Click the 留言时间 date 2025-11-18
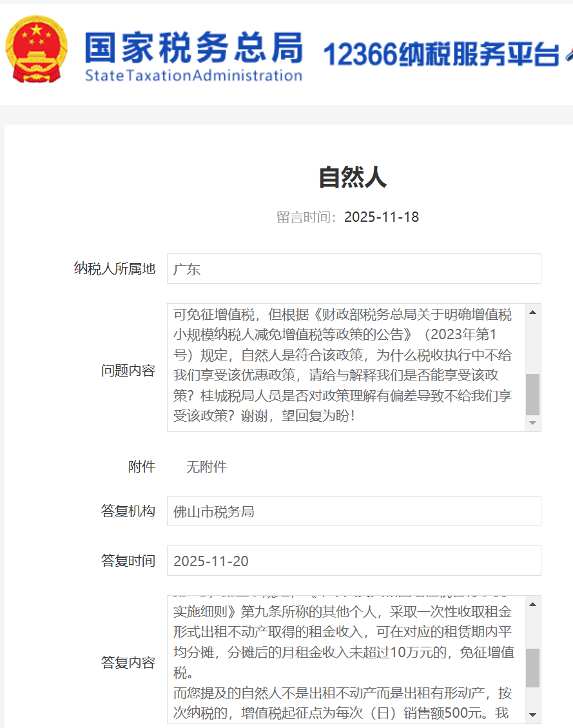The image size is (573, 728). point(381,217)
